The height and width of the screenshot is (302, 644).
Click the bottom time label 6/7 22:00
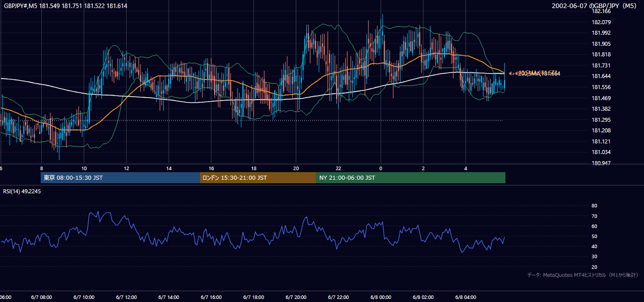(338, 297)
